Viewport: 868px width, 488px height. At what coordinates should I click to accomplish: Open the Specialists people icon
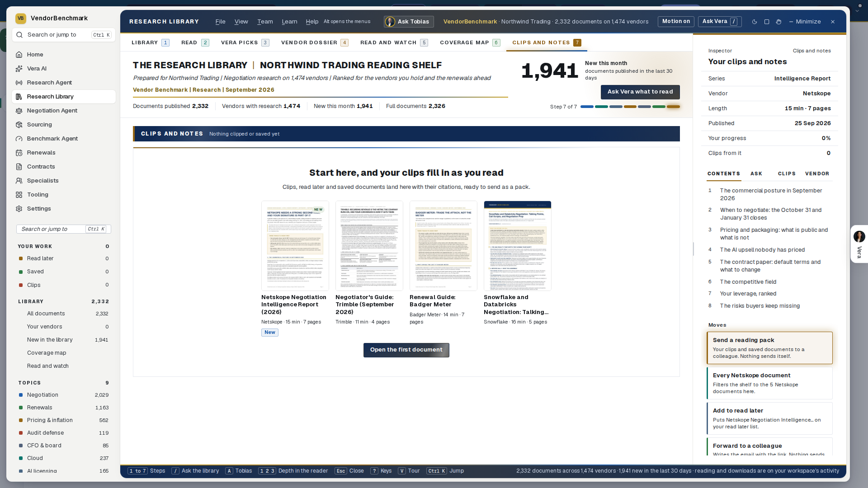pyautogui.click(x=19, y=181)
